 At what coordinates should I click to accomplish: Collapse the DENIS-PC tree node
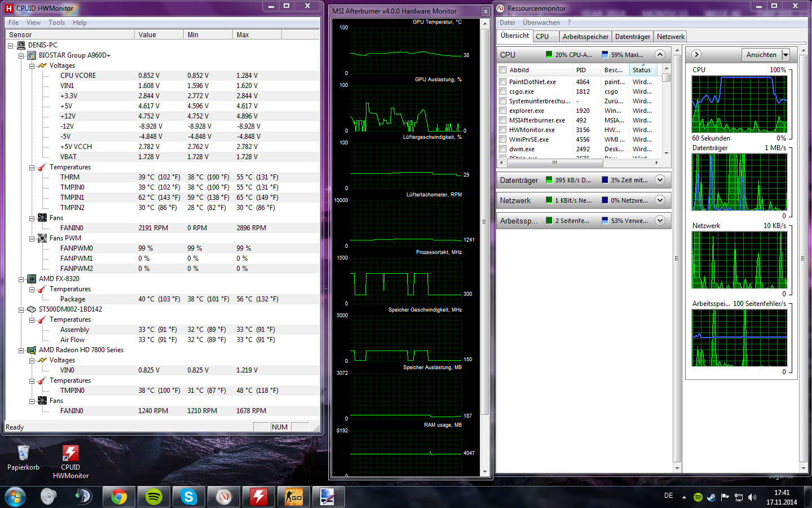[11, 46]
